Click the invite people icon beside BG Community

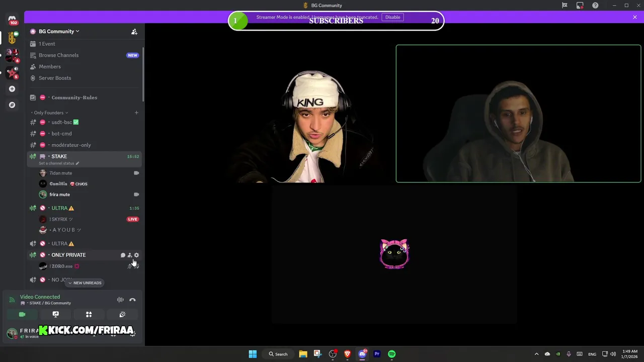pyautogui.click(x=134, y=32)
